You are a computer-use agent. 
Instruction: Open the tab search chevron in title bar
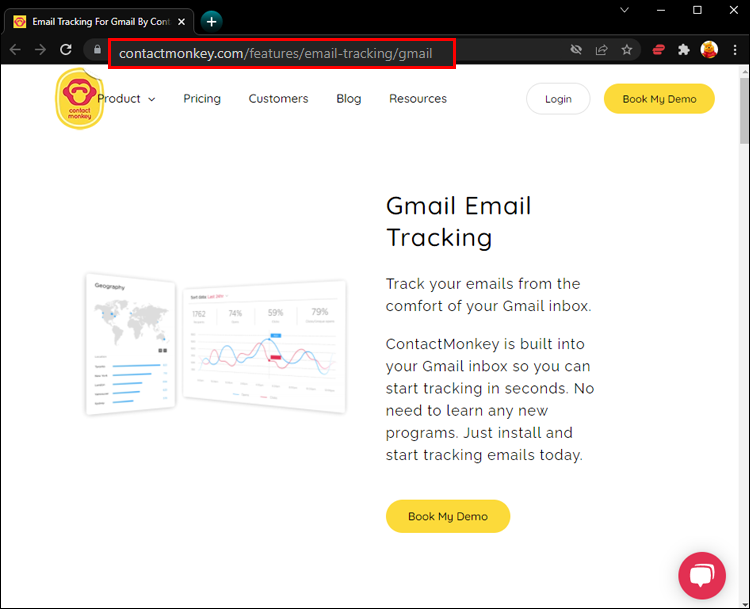point(624,10)
